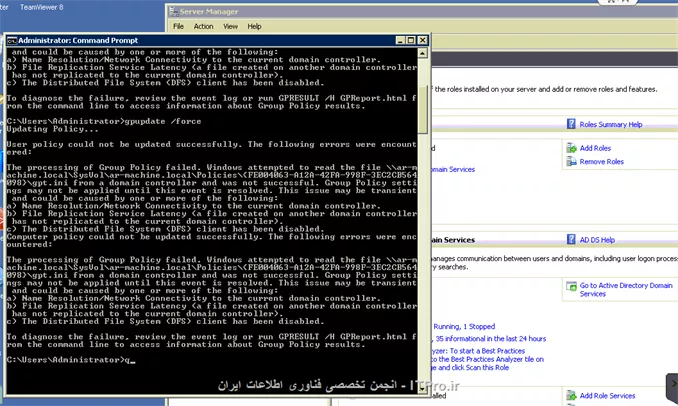
Task: Click the 'Running, 1 Stopped' services link
Action: (x=464, y=326)
